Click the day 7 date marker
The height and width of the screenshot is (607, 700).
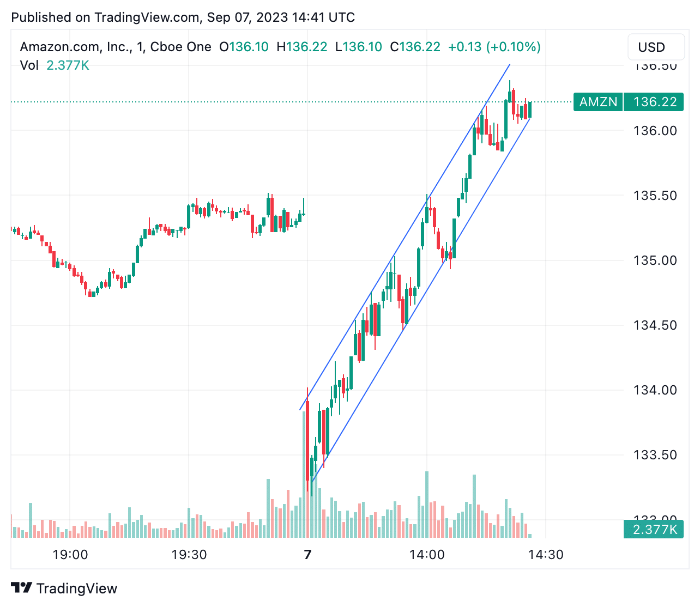click(308, 555)
